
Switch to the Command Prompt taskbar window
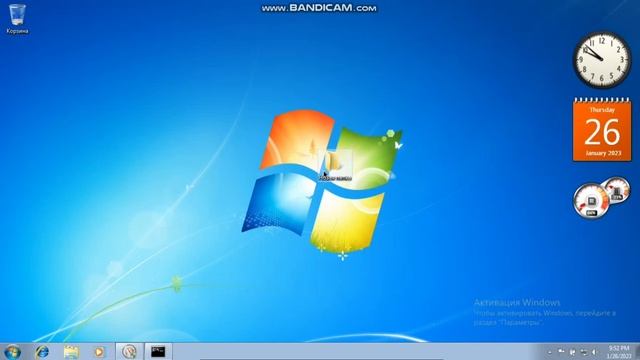click(158, 352)
